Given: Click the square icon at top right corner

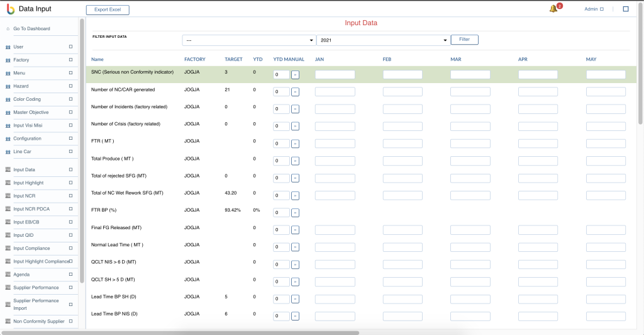Looking at the screenshot, I should [626, 9].
